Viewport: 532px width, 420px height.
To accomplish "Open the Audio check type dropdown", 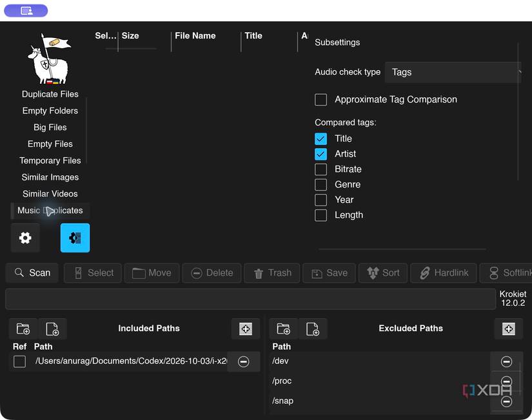I will coord(453,72).
